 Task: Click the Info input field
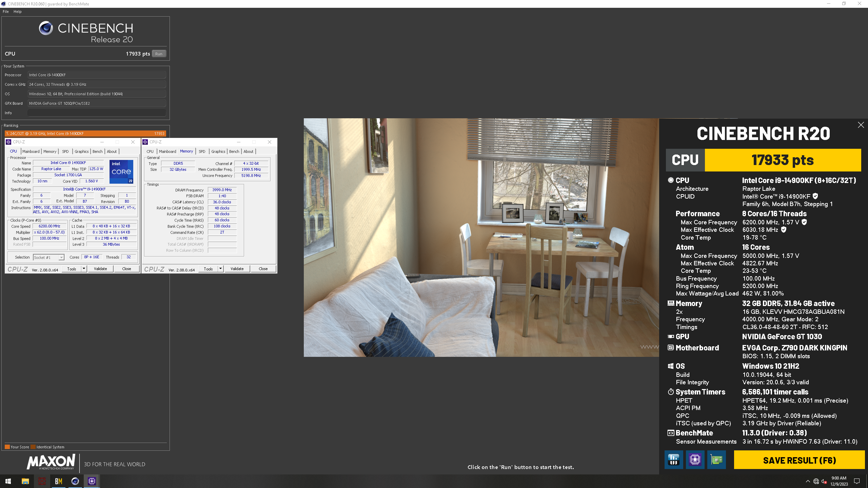coord(97,113)
